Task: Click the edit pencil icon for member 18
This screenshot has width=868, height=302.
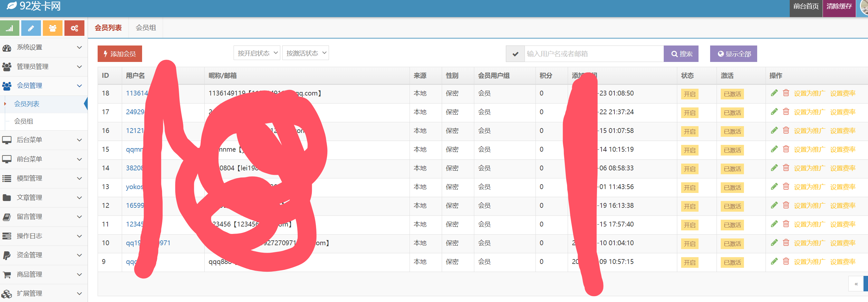Action: tap(774, 93)
